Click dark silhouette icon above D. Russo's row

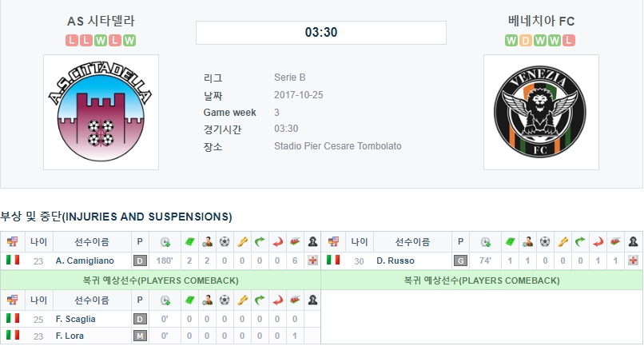tap(633, 242)
